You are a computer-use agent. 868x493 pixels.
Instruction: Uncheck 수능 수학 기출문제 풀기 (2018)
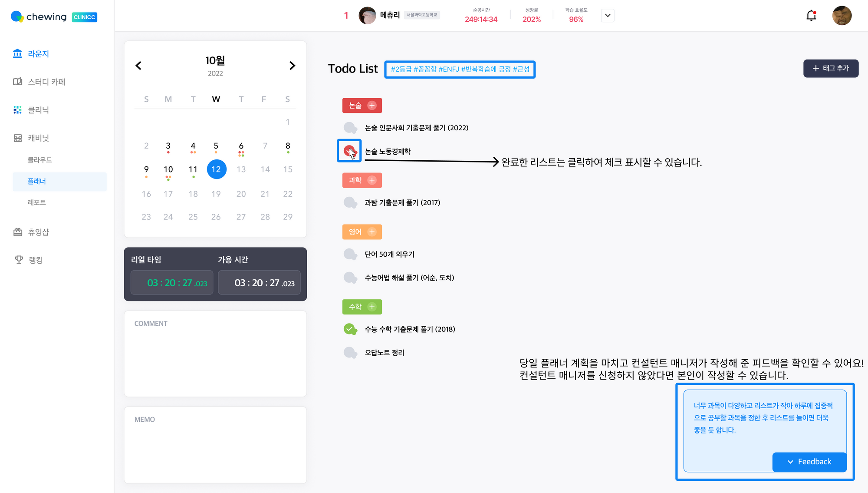350,329
